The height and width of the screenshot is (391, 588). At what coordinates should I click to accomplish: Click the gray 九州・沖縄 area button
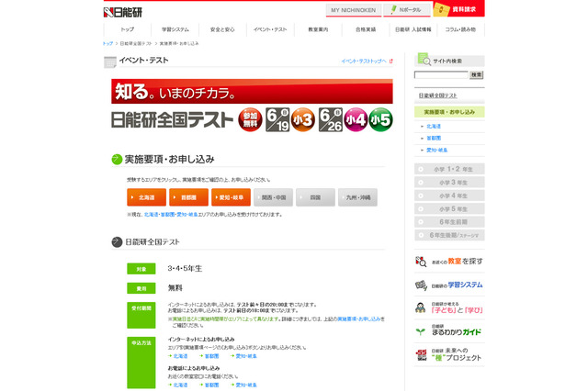click(x=357, y=197)
